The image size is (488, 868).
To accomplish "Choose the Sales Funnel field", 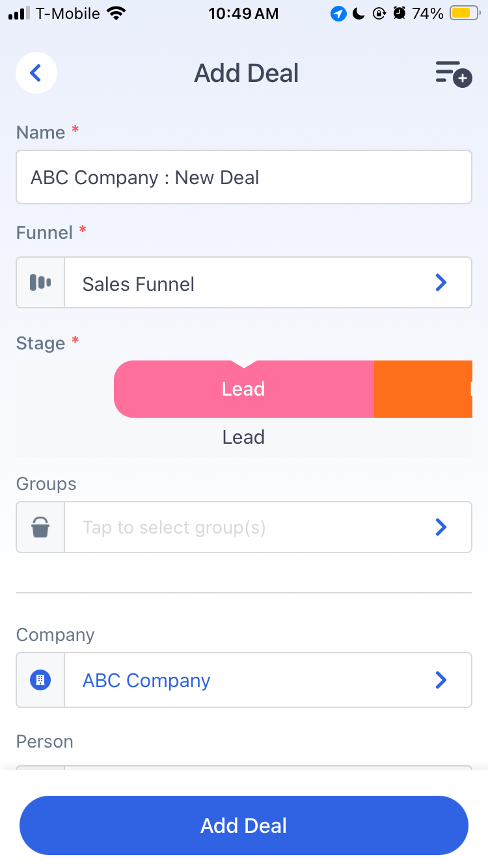I will pos(244,282).
